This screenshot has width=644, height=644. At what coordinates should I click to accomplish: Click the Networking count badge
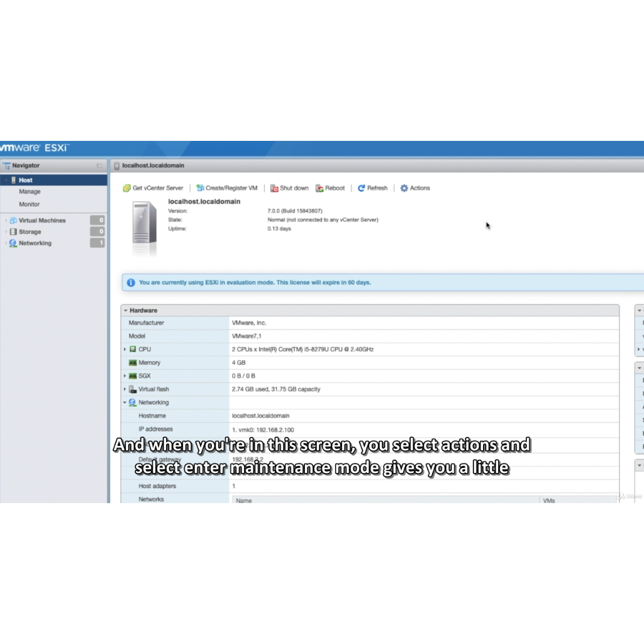pos(97,243)
